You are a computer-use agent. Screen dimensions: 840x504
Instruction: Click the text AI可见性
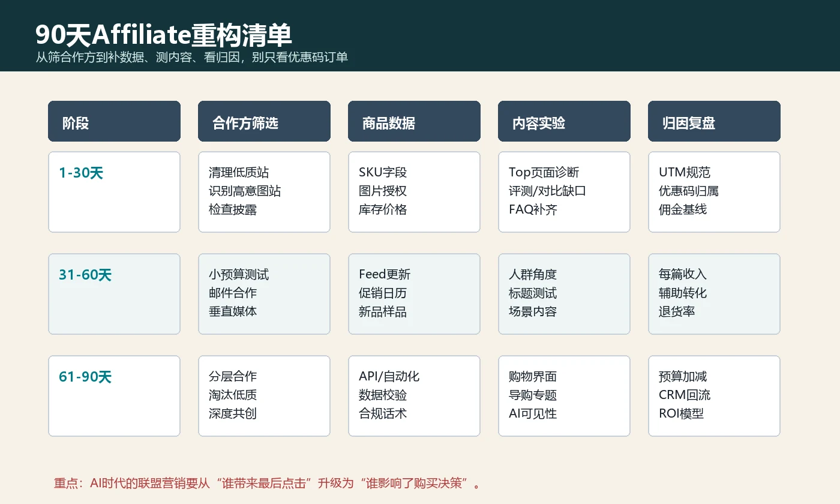point(533,413)
